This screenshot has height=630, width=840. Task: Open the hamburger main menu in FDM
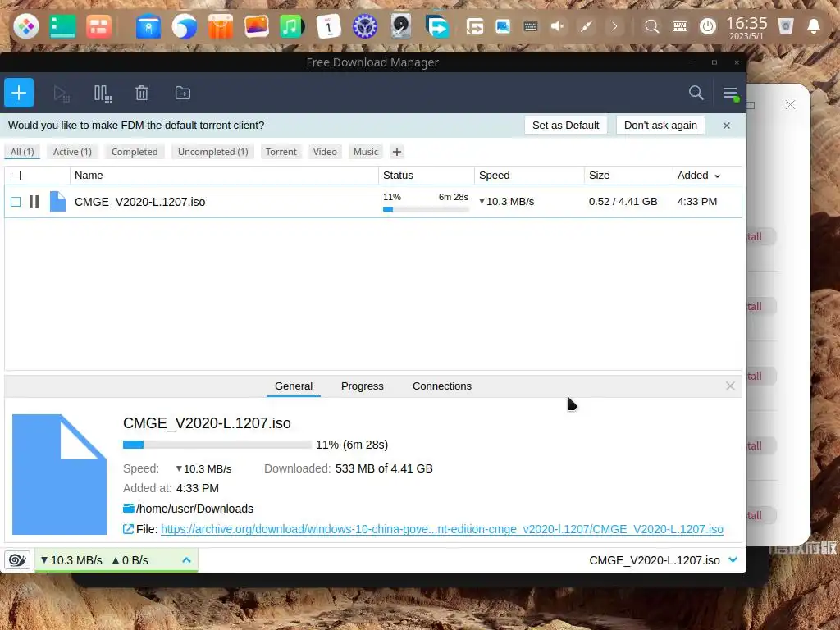(x=730, y=94)
